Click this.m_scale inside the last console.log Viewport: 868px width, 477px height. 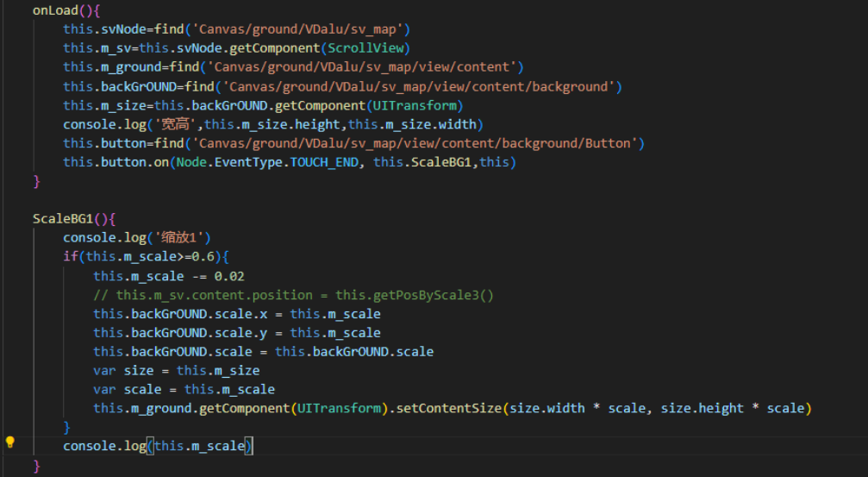(199, 445)
